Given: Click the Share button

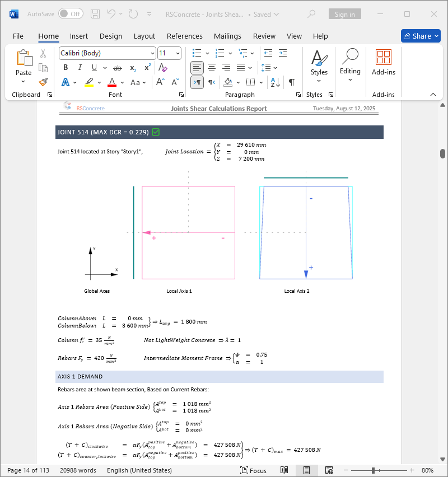Looking at the screenshot, I should pyautogui.click(x=421, y=36).
